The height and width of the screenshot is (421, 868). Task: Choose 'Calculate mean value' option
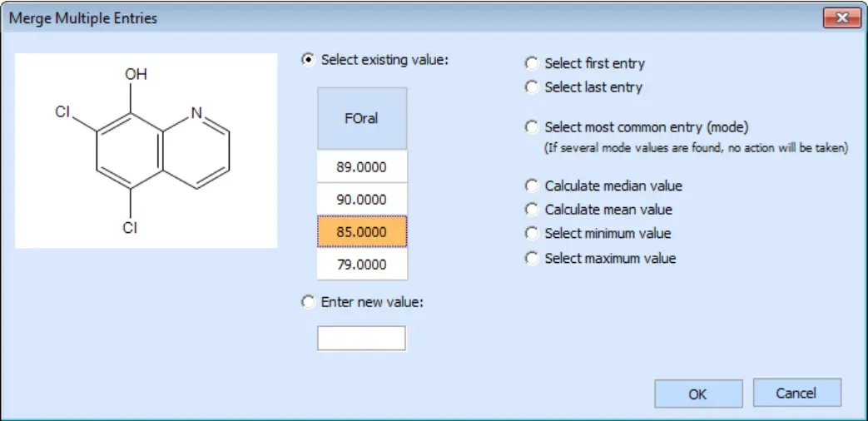(532, 210)
